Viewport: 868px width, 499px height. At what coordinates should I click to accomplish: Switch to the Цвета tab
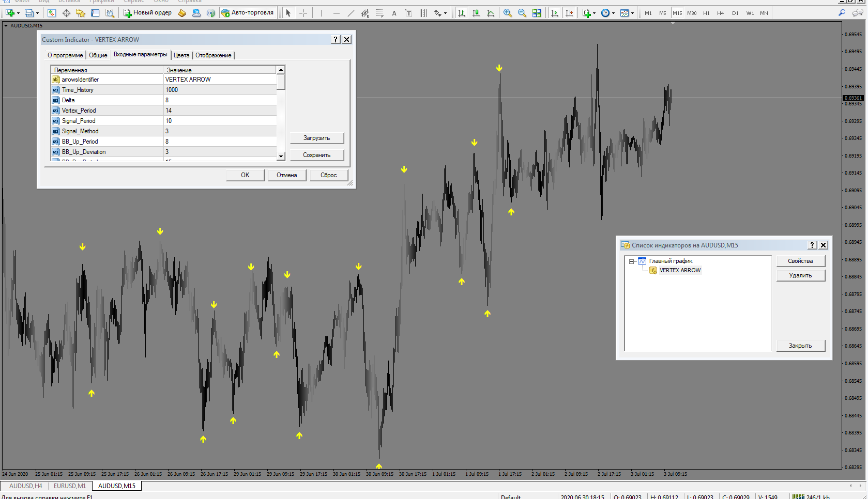click(x=181, y=55)
